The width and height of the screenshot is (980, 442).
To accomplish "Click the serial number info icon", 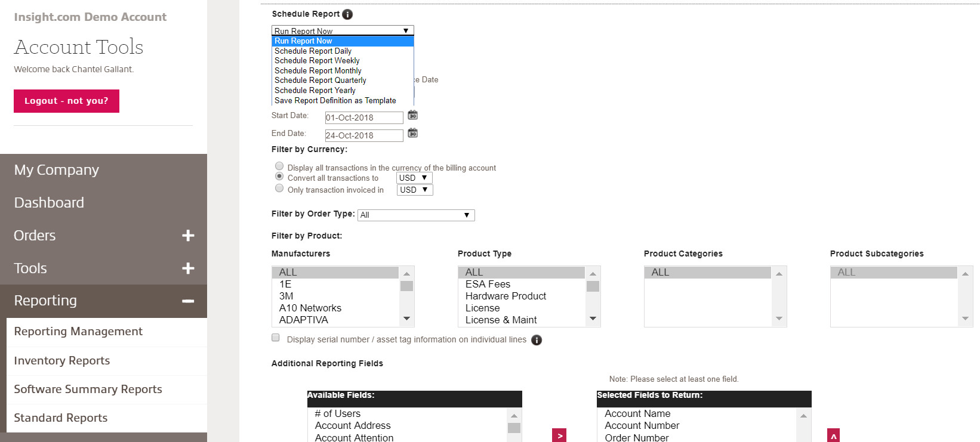I will [537, 340].
